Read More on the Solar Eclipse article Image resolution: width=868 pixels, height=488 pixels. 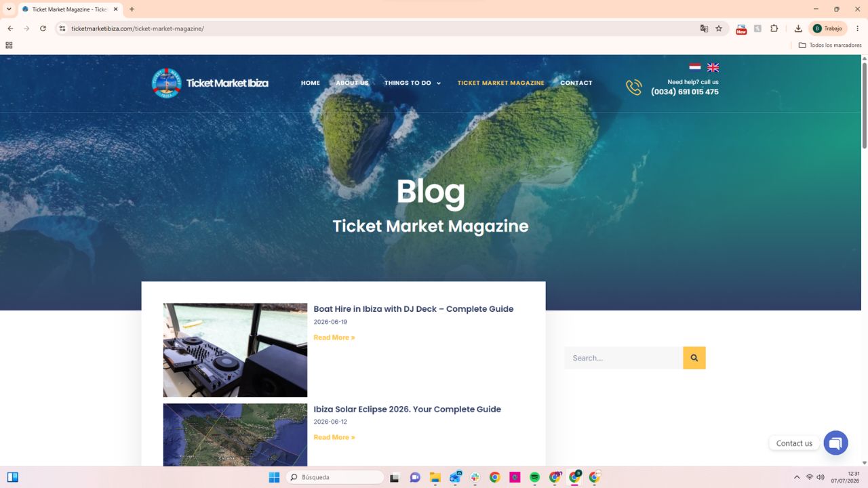click(x=334, y=438)
